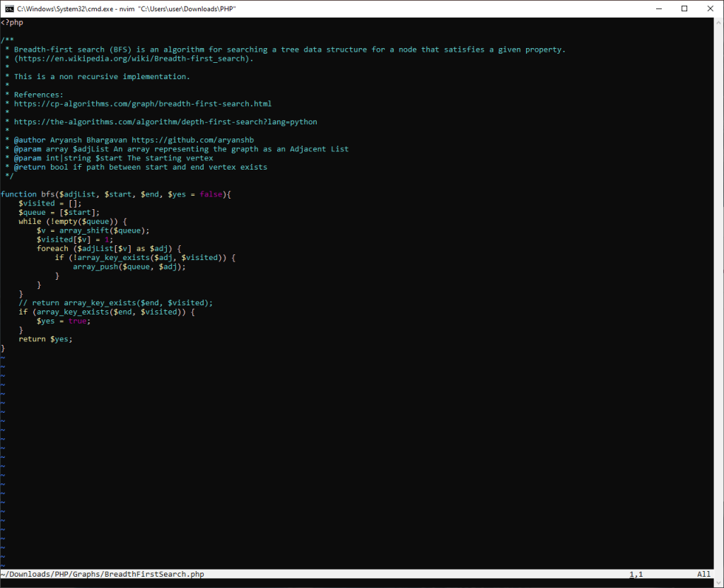
Task: Click the 'function bfs' declaration
Action: tap(116, 194)
